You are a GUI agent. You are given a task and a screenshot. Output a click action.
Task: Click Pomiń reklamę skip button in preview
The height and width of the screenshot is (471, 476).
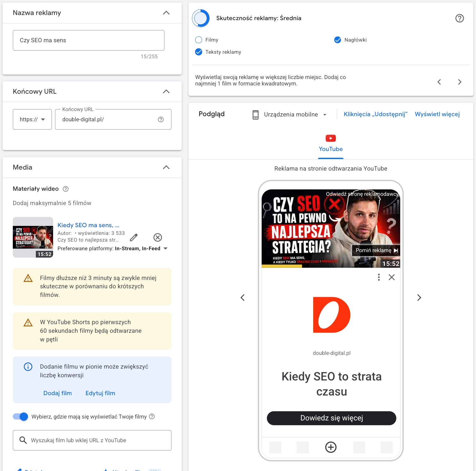click(376, 251)
